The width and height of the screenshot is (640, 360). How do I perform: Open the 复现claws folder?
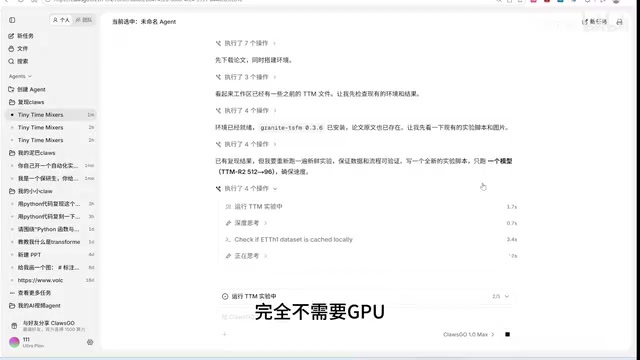pos(27,102)
